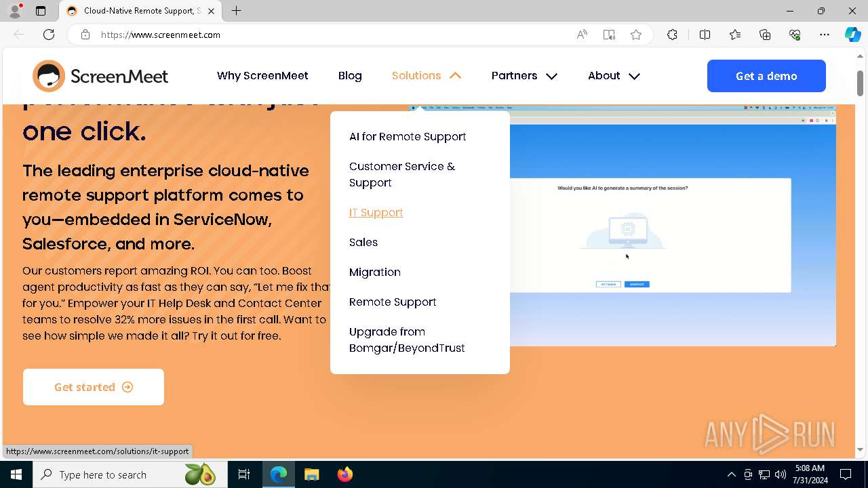Launch Firefox from taskbar

click(344, 474)
